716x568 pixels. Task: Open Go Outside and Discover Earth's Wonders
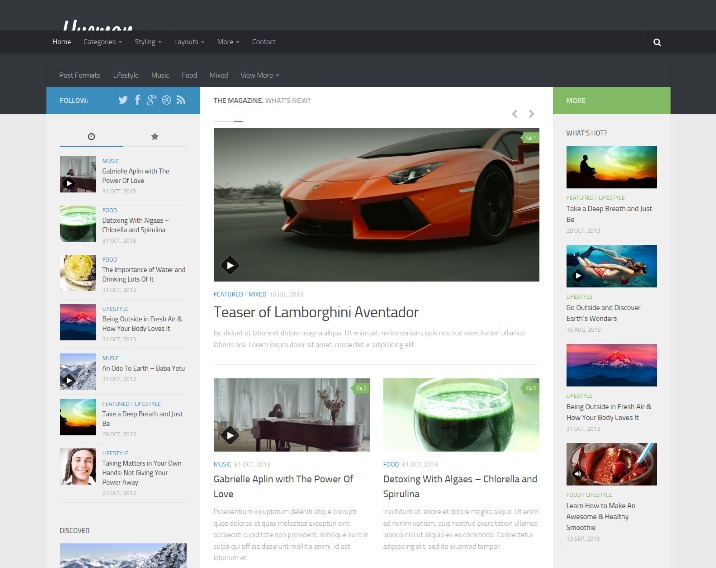pos(603,313)
